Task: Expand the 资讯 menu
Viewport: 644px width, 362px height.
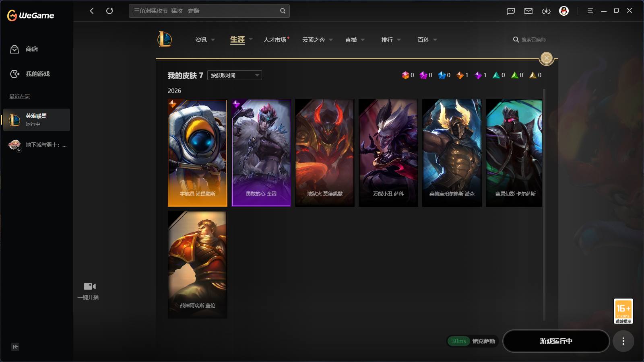Action: (205, 40)
